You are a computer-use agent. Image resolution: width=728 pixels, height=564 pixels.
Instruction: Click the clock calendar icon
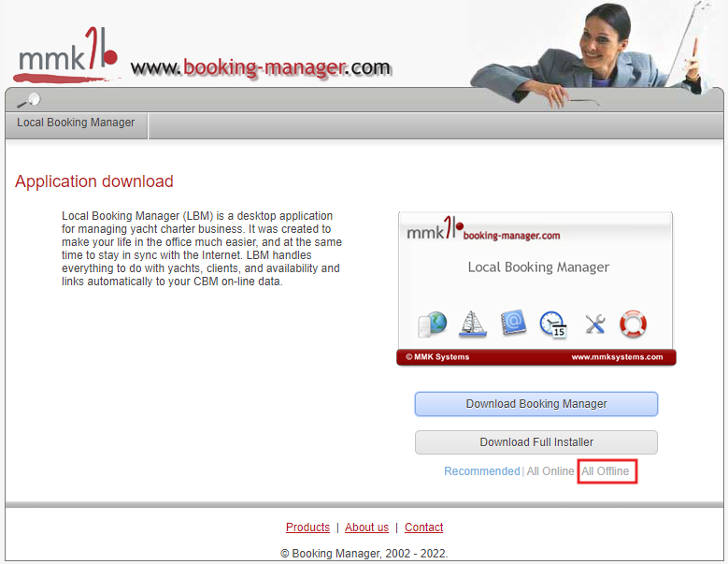coord(553,324)
